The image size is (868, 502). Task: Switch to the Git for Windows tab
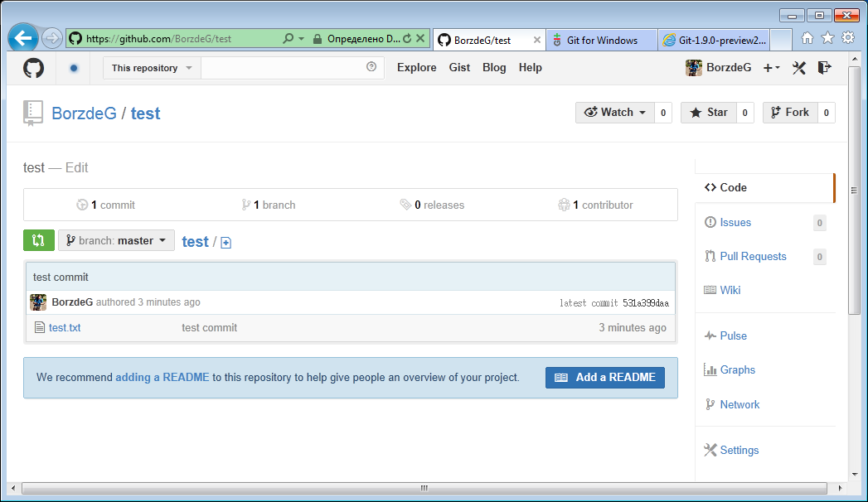point(602,41)
